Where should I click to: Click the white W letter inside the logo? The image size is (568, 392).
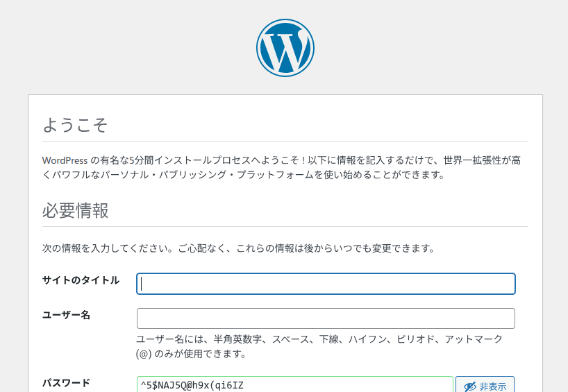point(285,50)
